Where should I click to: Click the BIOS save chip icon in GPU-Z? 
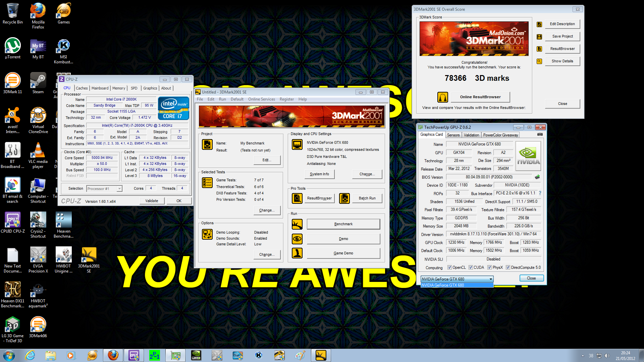[x=537, y=177]
